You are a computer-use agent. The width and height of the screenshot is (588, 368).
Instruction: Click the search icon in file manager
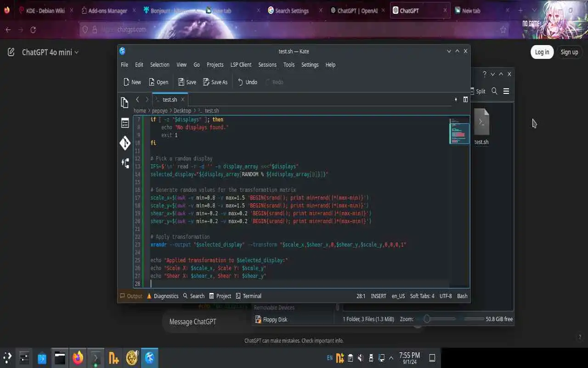(494, 91)
